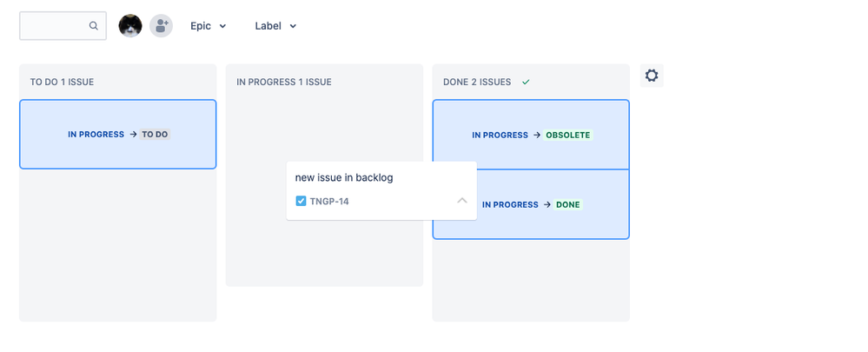Click the search magnifier icon
868x352 pixels.
click(94, 25)
